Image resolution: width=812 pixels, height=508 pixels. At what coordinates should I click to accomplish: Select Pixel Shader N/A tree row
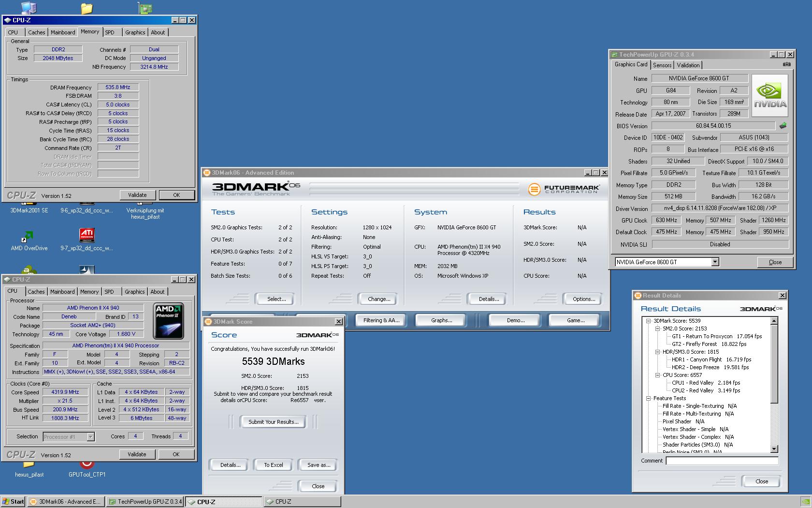683,421
